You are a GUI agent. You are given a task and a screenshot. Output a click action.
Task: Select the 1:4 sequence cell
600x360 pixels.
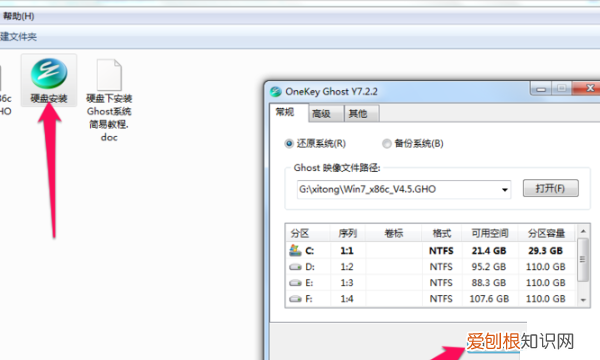click(x=347, y=299)
